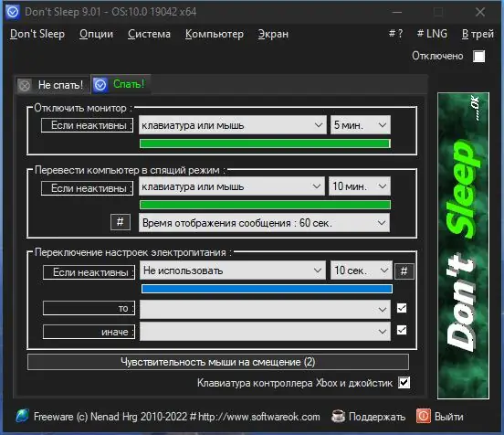The width and height of the screenshot is (504, 435).
Task: Click the 'то' label button
Action: pyautogui.click(x=89, y=308)
